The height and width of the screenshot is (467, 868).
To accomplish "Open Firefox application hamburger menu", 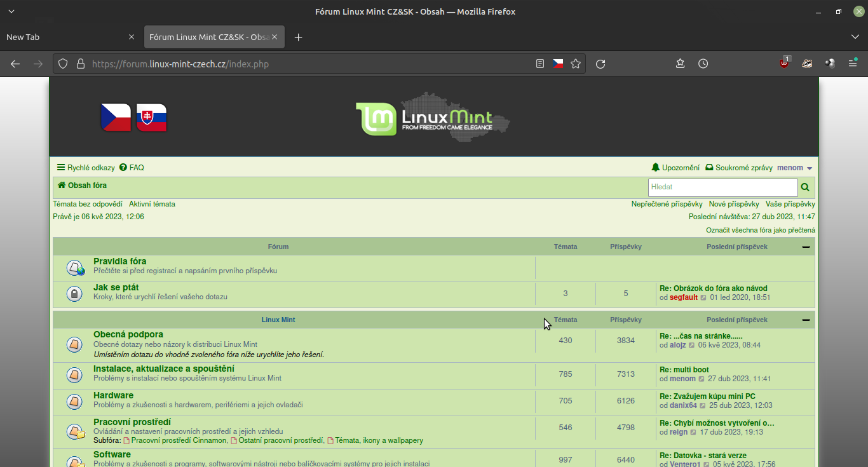I will (x=853, y=64).
